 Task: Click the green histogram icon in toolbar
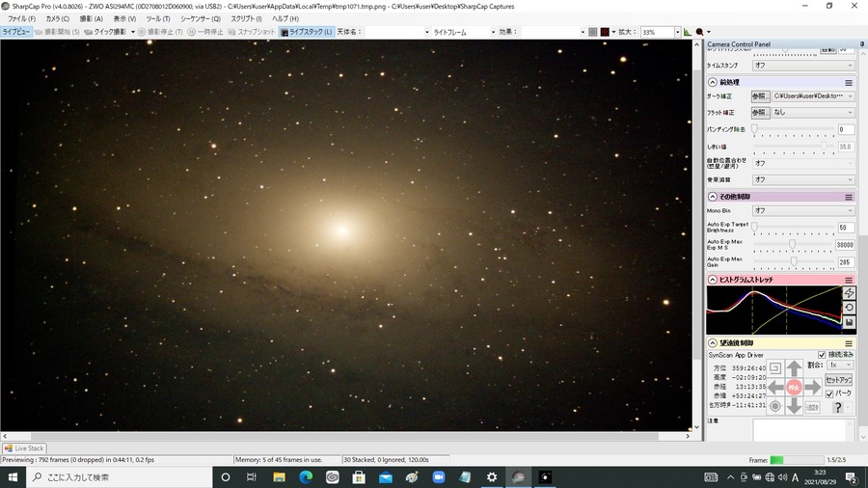click(x=687, y=32)
